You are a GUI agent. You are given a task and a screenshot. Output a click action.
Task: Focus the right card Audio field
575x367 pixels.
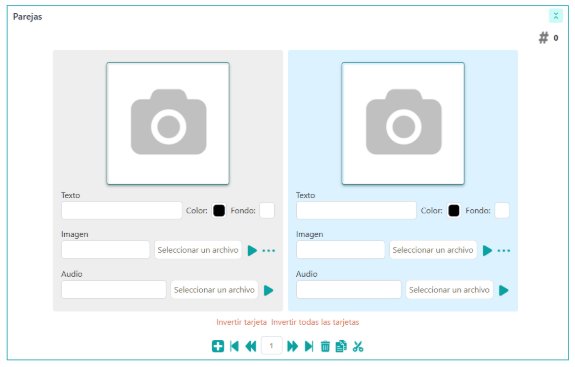point(349,290)
